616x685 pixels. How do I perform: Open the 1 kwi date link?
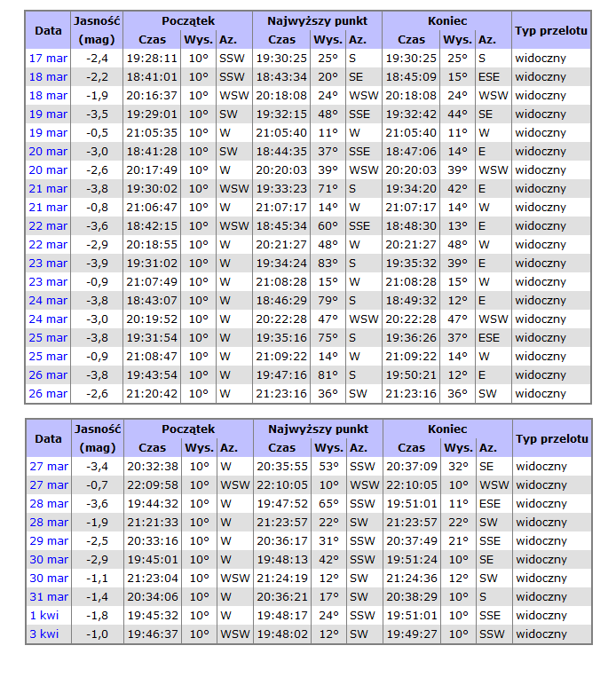(x=44, y=616)
